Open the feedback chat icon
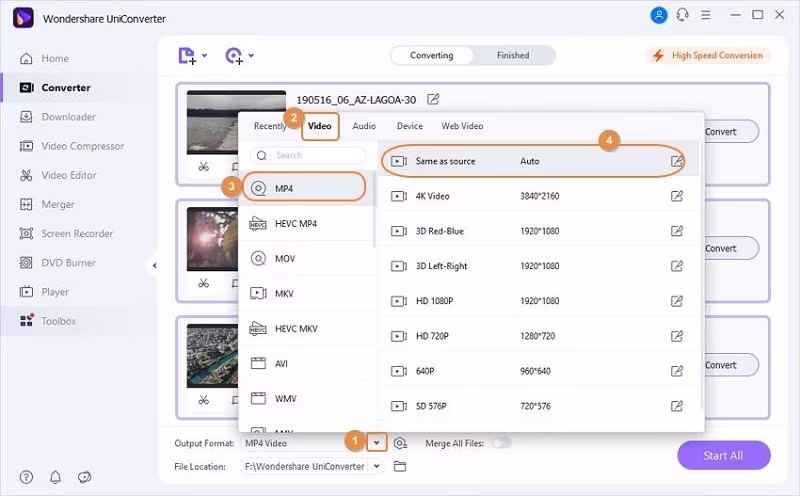The height and width of the screenshot is (496, 800). click(84, 477)
